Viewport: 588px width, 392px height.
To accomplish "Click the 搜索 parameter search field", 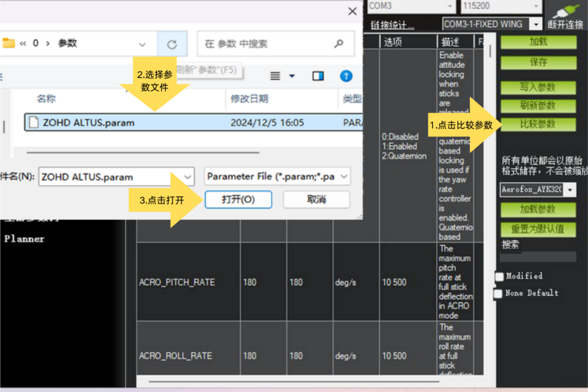I will point(538,257).
